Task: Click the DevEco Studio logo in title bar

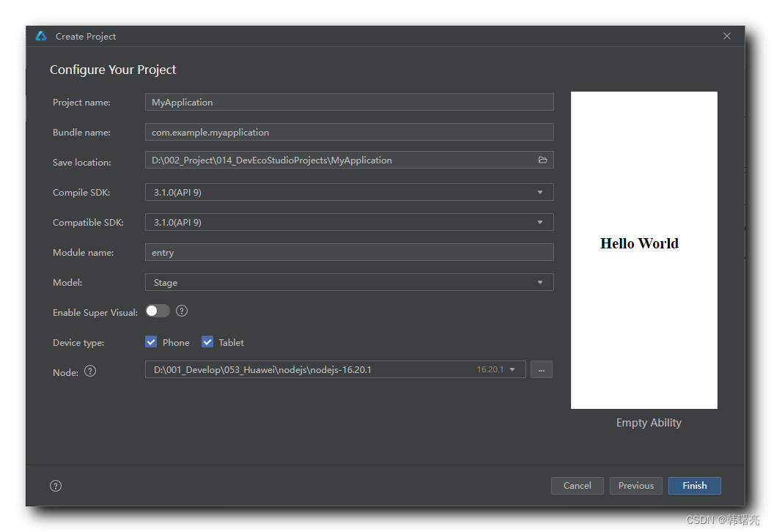Action: (x=41, y=36)
